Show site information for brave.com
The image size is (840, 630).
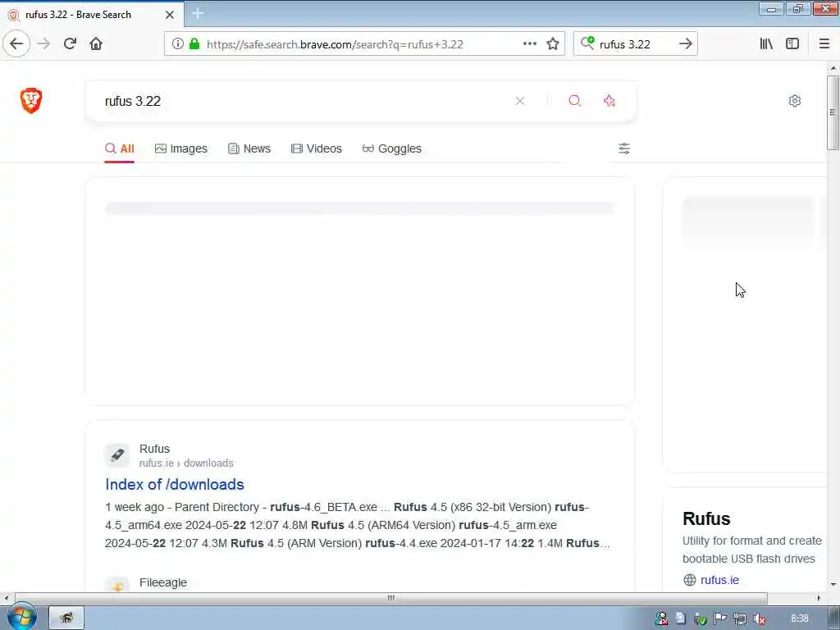click(178, 44)
